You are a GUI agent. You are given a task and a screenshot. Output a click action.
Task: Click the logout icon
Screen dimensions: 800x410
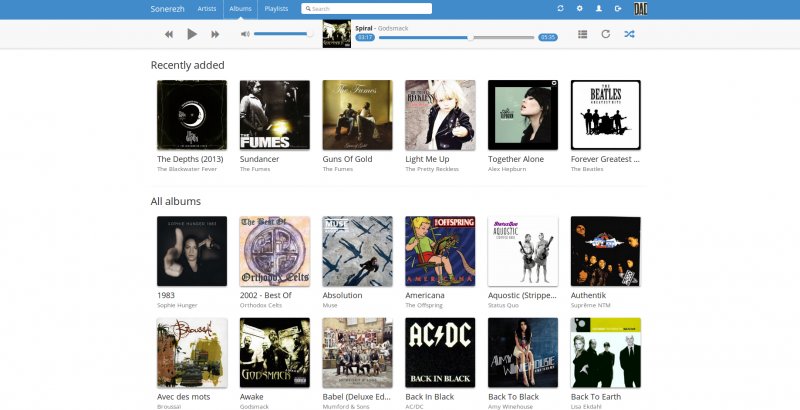[618, 8]
